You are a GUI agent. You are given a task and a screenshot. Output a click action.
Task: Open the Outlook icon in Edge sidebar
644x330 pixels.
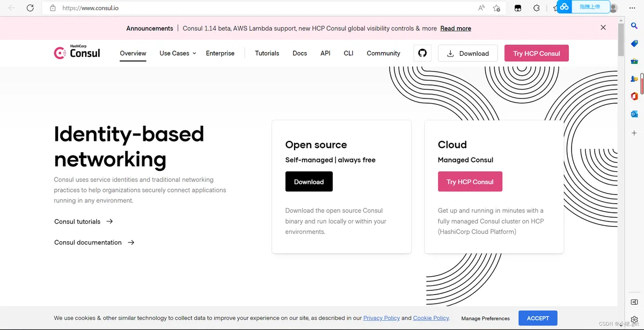point(634,114)
